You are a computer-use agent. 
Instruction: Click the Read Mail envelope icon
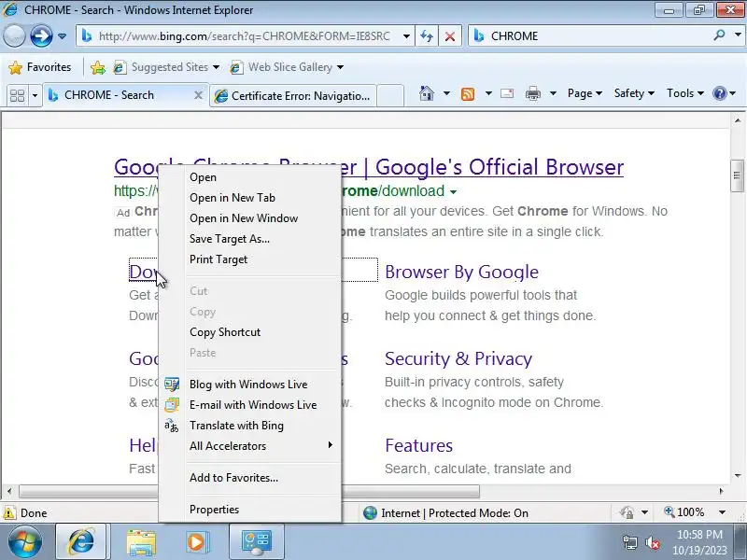pos(507,93)
